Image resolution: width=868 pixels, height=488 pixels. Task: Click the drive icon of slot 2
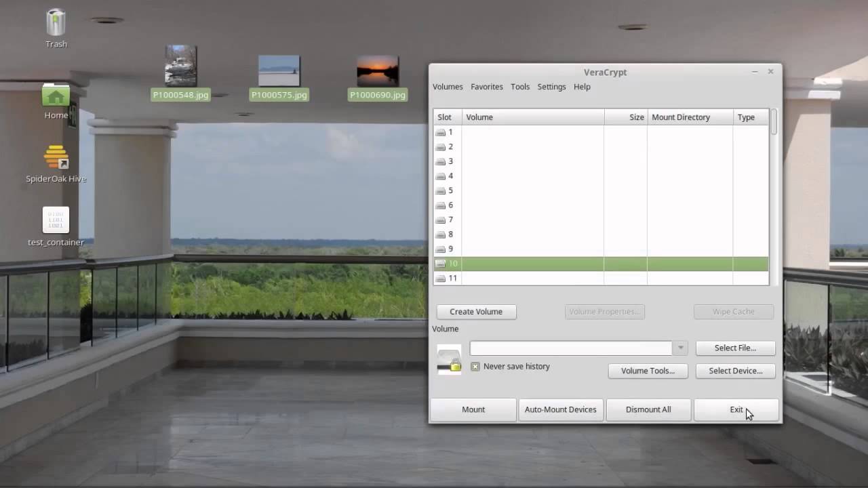(x=441, y=147)
